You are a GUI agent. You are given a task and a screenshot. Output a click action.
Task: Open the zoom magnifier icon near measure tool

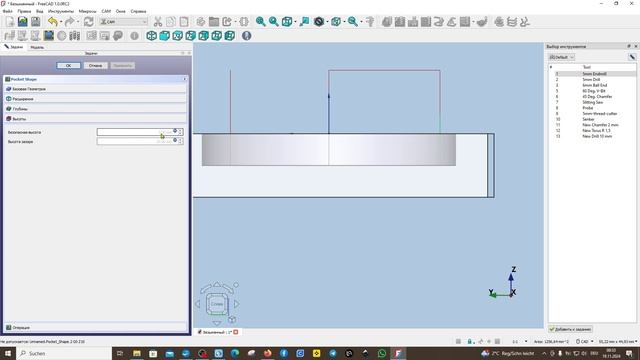(x=353, y=22)
